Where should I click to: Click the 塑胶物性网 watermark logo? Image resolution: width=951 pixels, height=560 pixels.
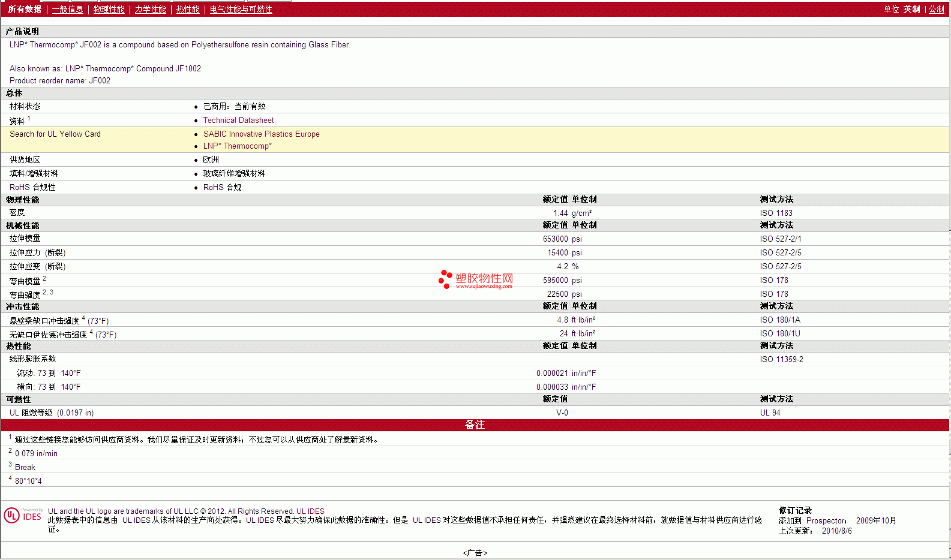476,279
